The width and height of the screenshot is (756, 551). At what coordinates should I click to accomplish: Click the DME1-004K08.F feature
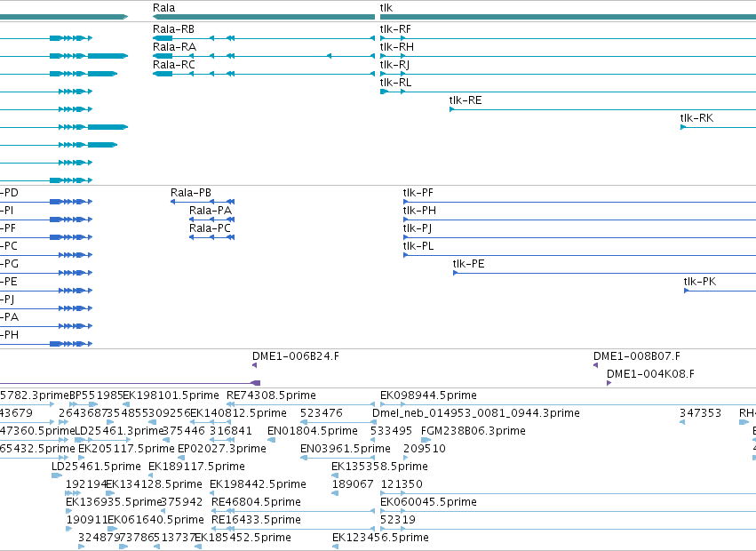pos(650,374)
